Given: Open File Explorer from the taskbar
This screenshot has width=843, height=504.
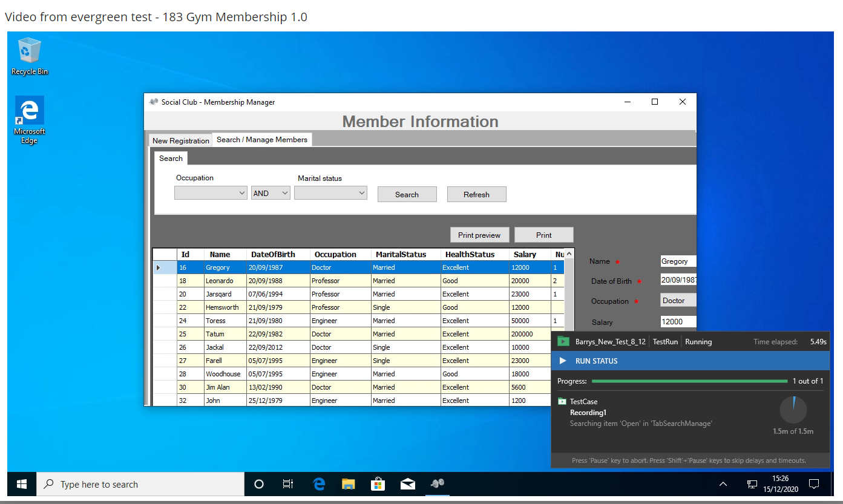Looking at the screenshot, I should point(348,484).
